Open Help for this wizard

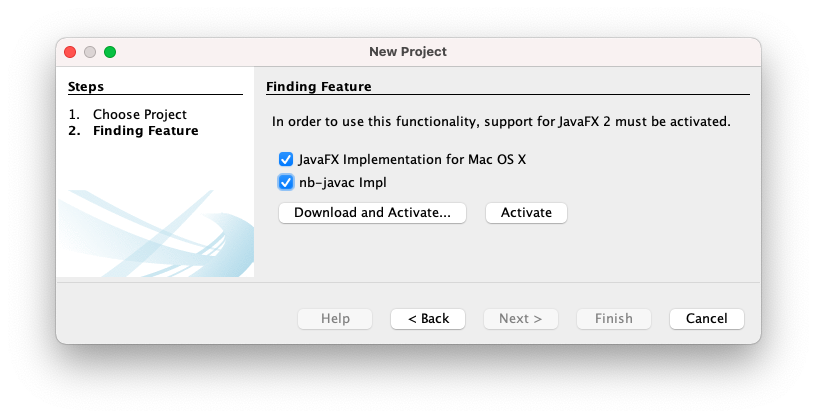(x=335, y=318)
